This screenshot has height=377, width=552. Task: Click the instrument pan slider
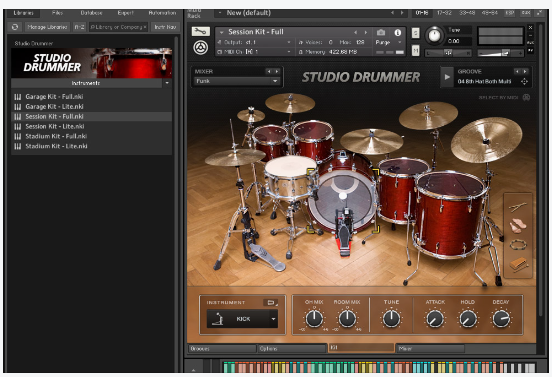click(448, 53)
